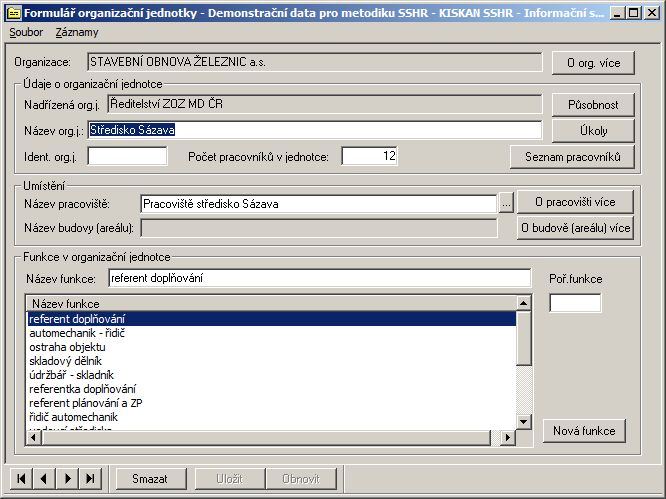Close the form window
Screen dimensions: 666x499
651,13
